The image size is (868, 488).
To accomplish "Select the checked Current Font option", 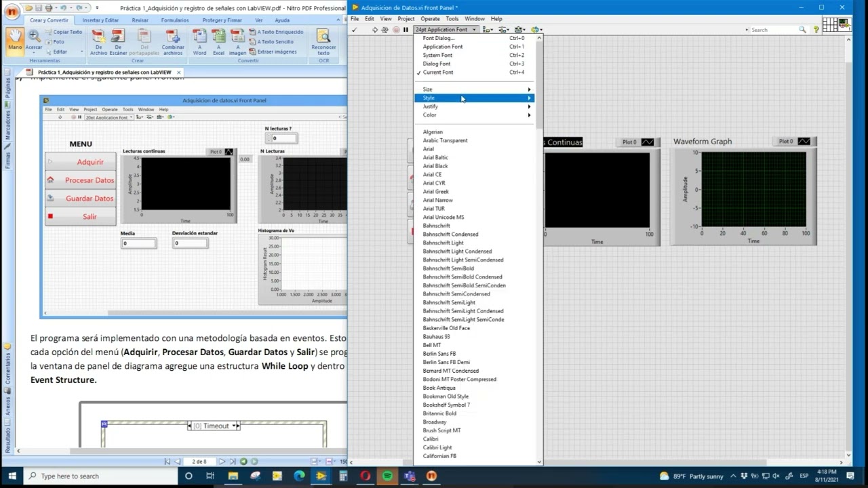I will (438, 73).
